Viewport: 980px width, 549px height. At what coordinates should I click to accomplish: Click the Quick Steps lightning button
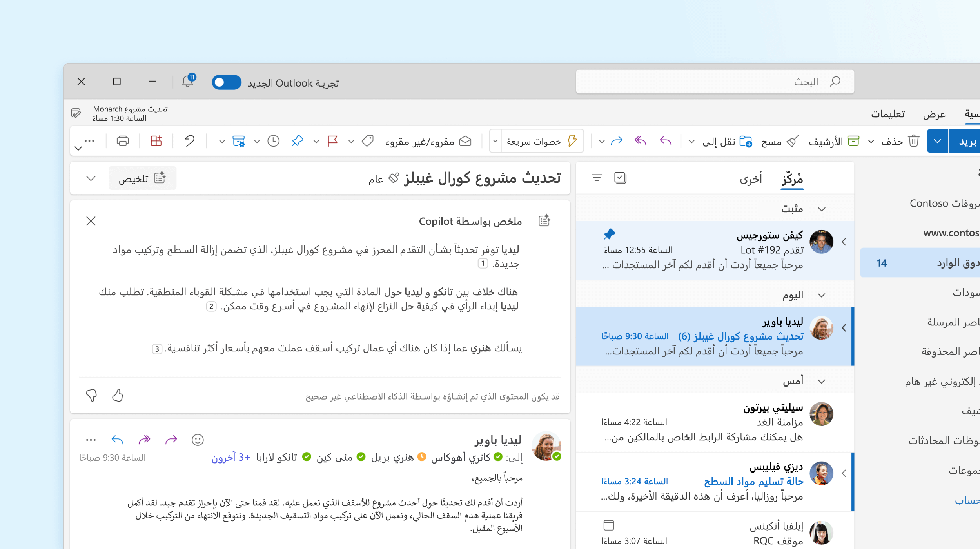point(543,141)
